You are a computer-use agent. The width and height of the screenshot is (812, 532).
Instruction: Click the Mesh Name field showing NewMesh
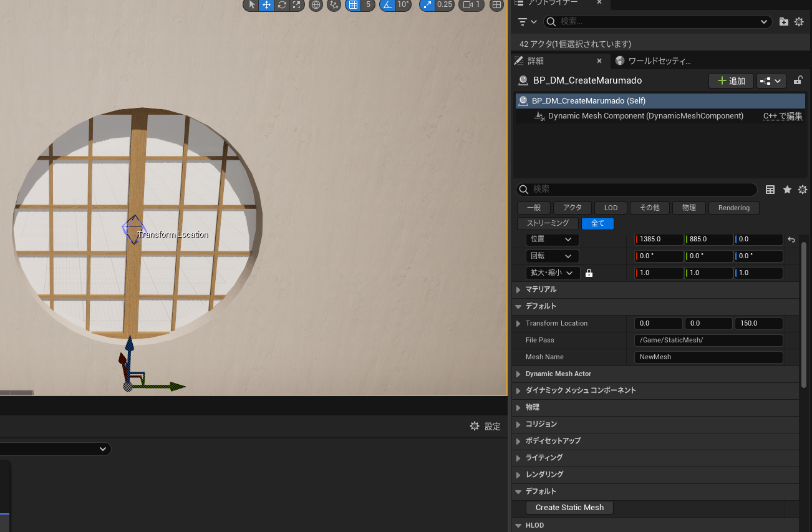click(708, 357)
